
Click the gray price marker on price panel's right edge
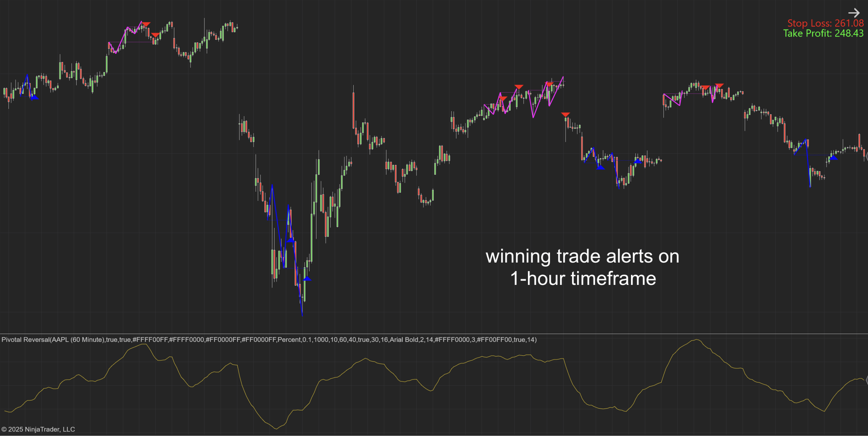pyautogui.click(x=866, y=157)
